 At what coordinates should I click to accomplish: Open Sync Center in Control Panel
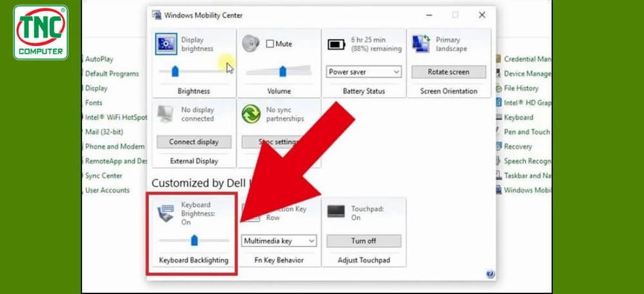tap(103, 176)
